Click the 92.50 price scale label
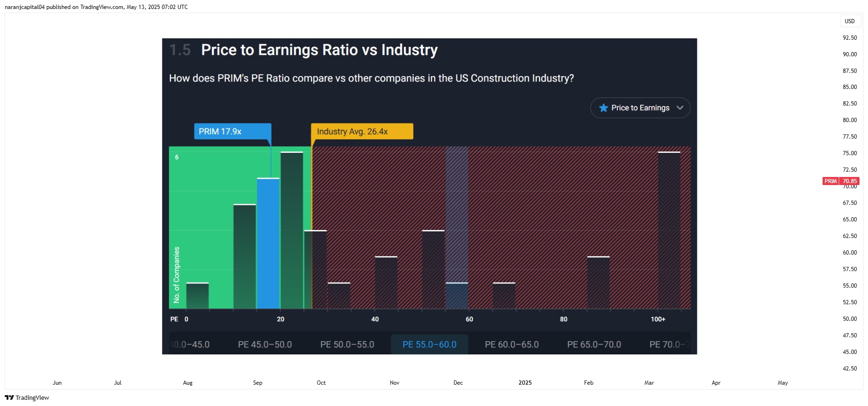Screen dimensions: 868x406 coord(850,38)
